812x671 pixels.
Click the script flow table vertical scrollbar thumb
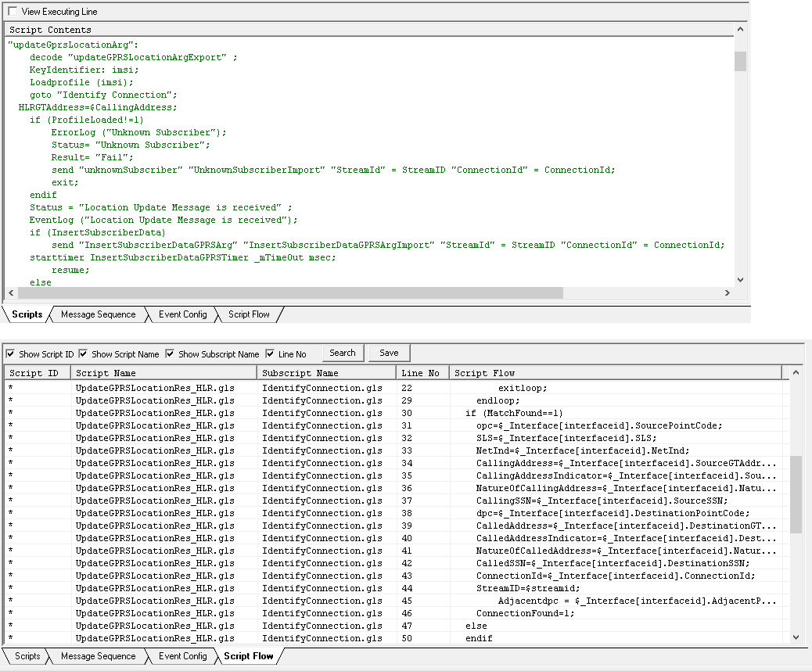(x=796, y=494)
